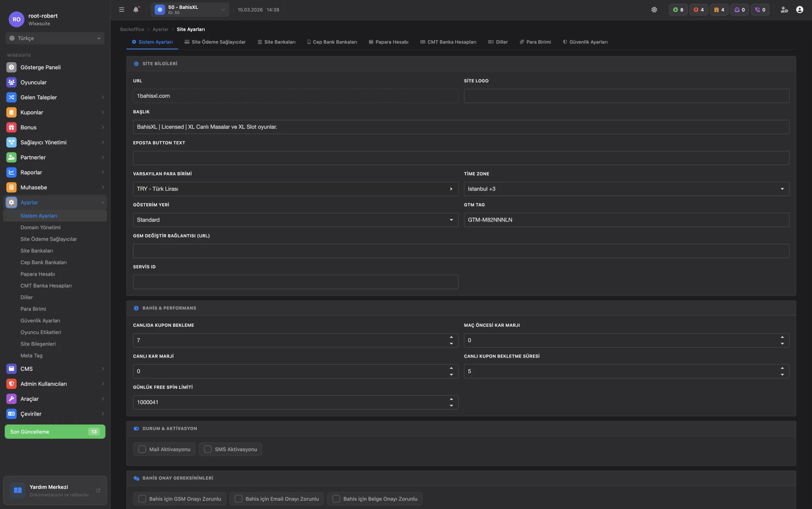Open the Time Zone Istanbul +3 dropdown
Image resolution: width=812 pixels, height=509 pixels.
point(626,189)
